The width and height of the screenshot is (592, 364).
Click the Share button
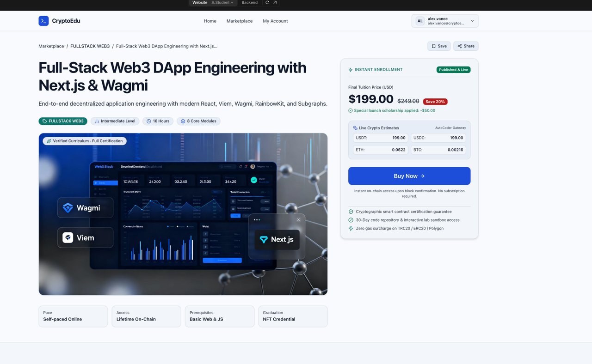(466, 46)
